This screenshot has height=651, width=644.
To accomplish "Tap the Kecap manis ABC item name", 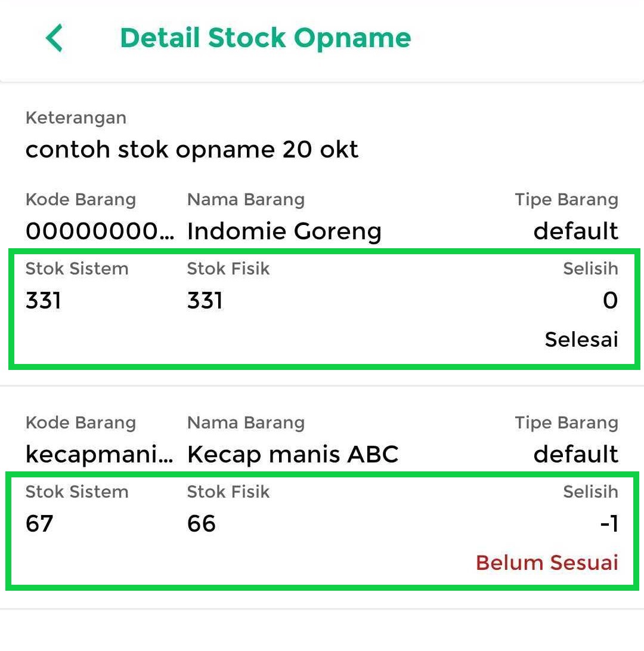I will point(292,454).
